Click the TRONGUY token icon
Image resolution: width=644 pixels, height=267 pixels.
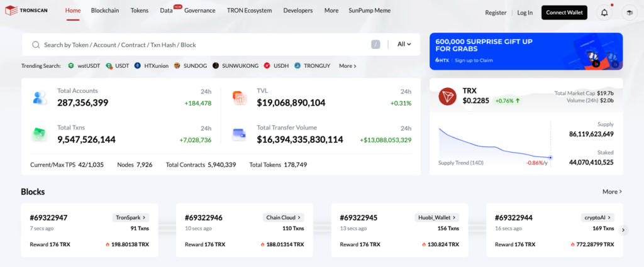[297, 65]
